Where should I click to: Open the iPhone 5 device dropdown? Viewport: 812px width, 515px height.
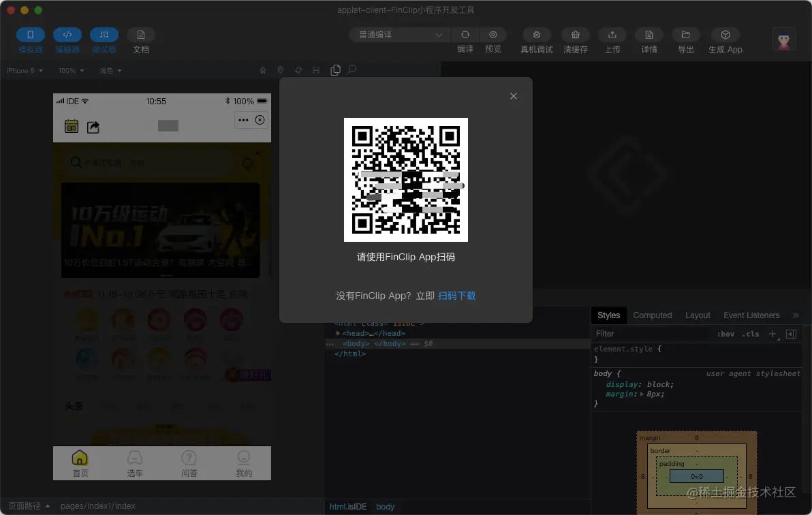(x=25, y=71)
